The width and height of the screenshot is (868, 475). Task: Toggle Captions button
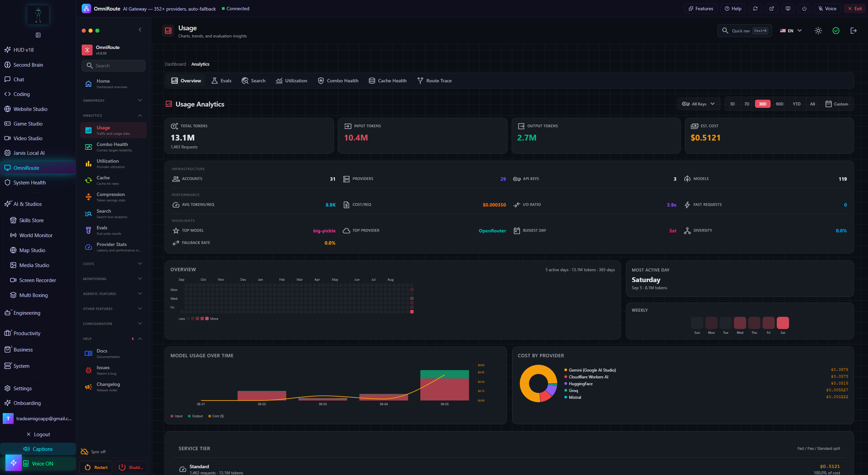point(38,449)
